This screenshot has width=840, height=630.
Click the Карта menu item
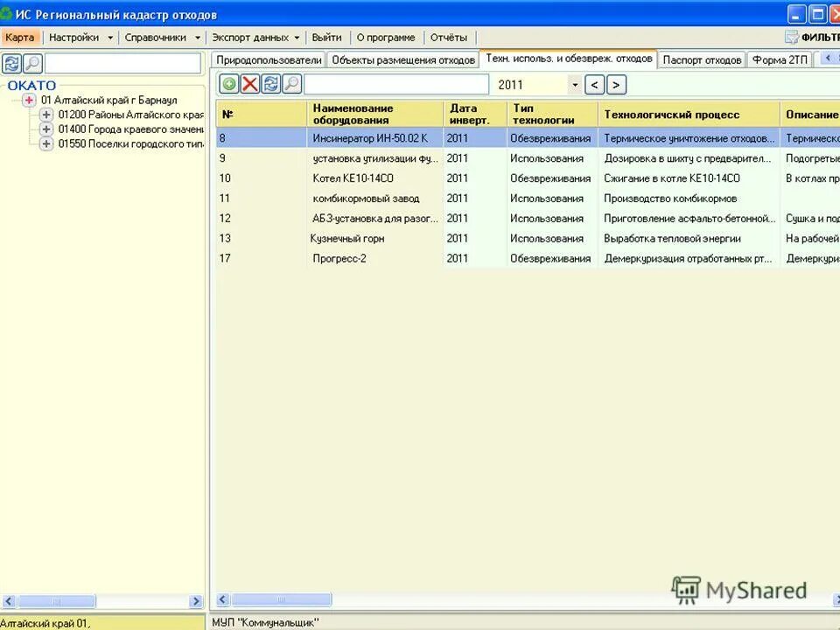[x=20, y=38]
